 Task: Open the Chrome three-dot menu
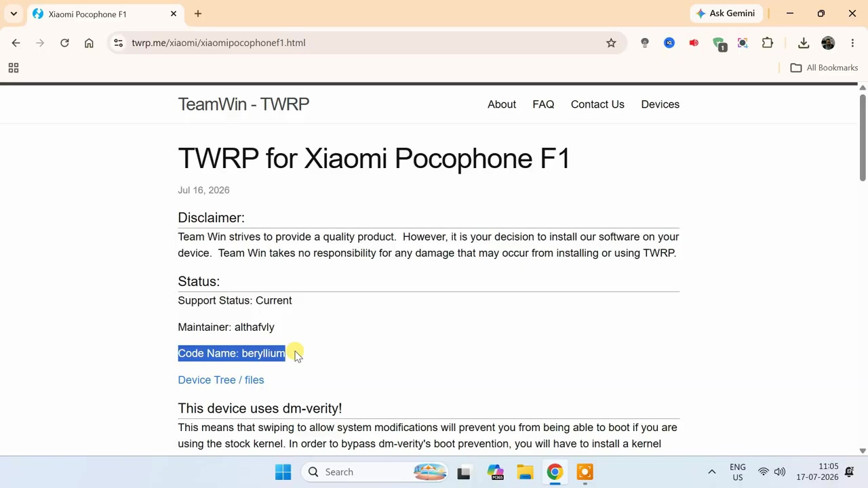pyautogui.click(x=852, y=43)
